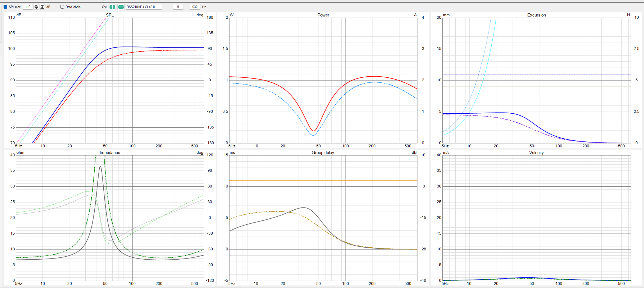The width and height of the screenshot is (644, 288).
Task: Click the auto-fit SPL scale icon before dB
Action: point(42,7)
